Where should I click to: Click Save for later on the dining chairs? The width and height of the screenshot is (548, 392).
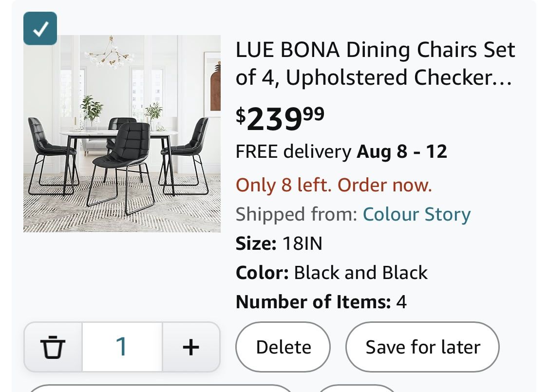coord(422,347)
